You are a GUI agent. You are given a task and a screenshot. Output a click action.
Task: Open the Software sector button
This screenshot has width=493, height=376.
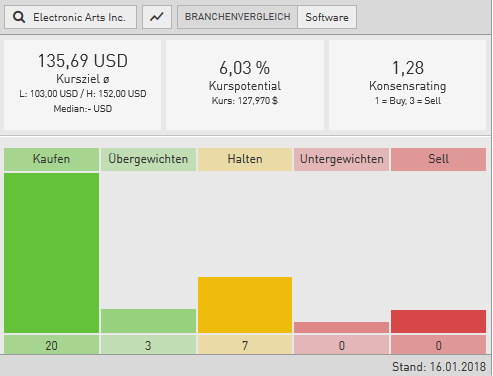point(327,17)
